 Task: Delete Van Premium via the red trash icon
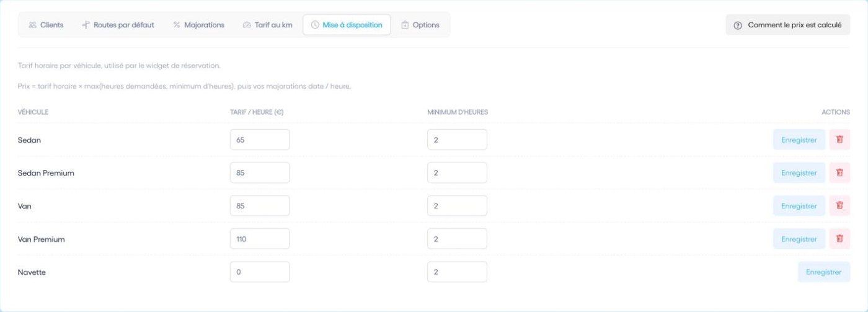[x=839, y=239]
